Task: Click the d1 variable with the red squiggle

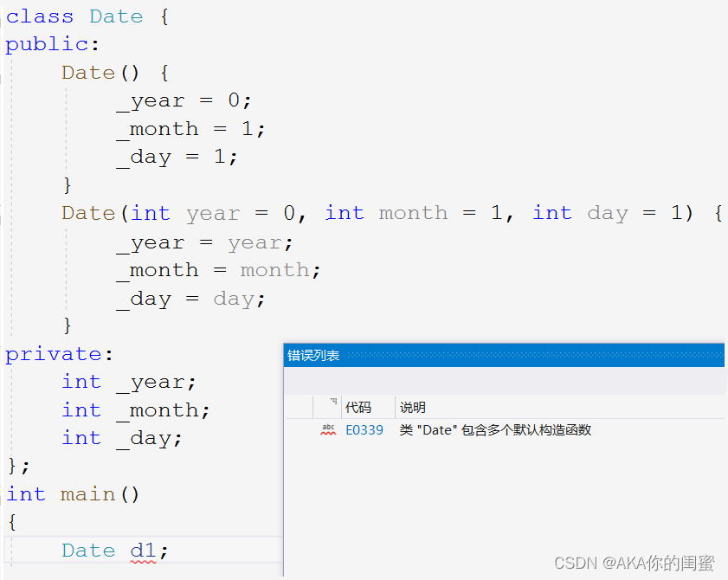Action: [x=143, y=551]
